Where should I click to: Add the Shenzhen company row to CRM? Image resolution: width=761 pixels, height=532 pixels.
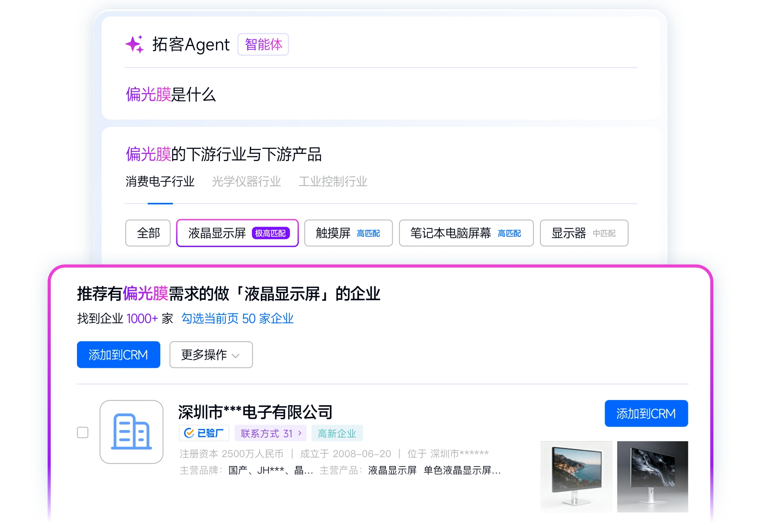[646, 414]
